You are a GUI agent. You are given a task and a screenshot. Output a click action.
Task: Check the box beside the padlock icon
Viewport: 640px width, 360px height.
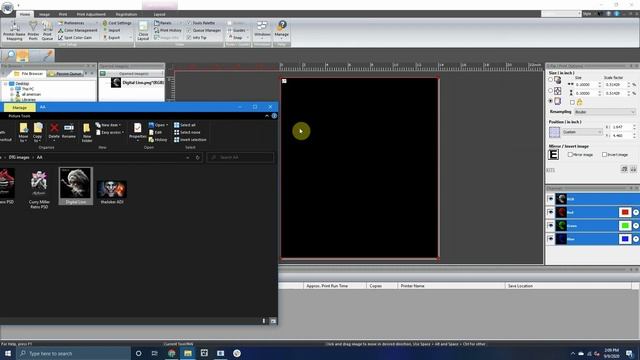click(572, 102)
